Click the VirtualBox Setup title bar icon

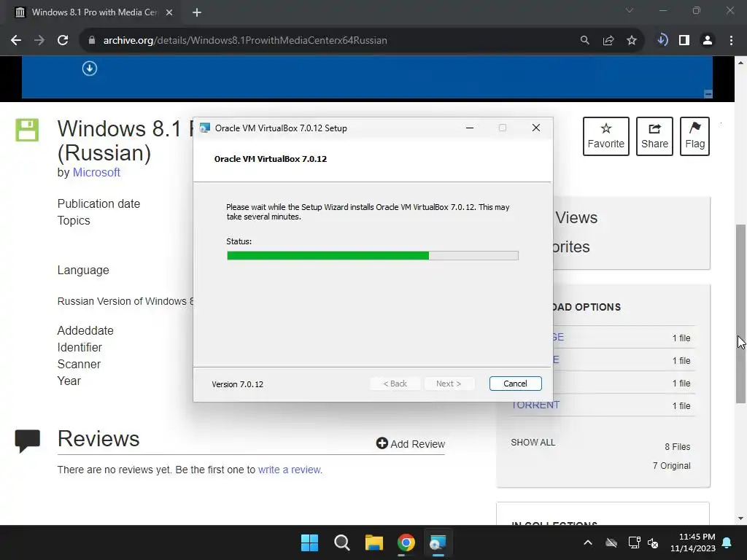[x=205, y=128]
